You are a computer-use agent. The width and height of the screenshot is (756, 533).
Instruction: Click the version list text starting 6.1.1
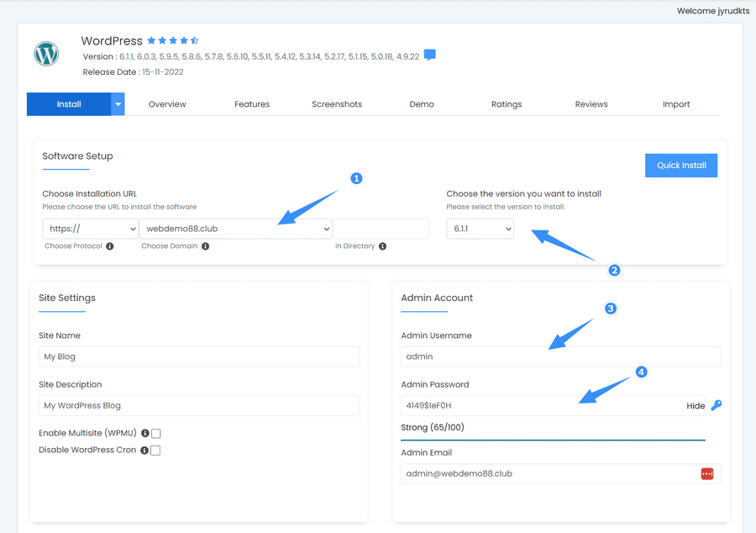point(270,56)
